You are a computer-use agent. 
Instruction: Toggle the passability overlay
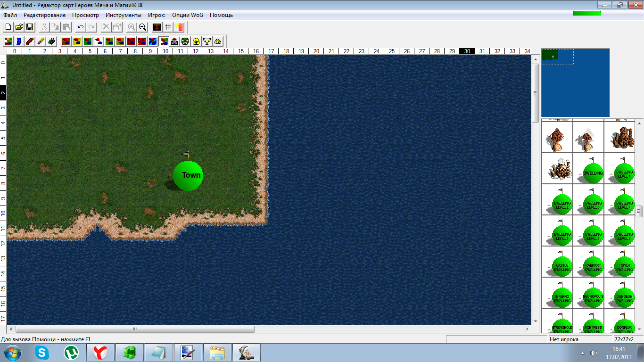coord(179,27)
